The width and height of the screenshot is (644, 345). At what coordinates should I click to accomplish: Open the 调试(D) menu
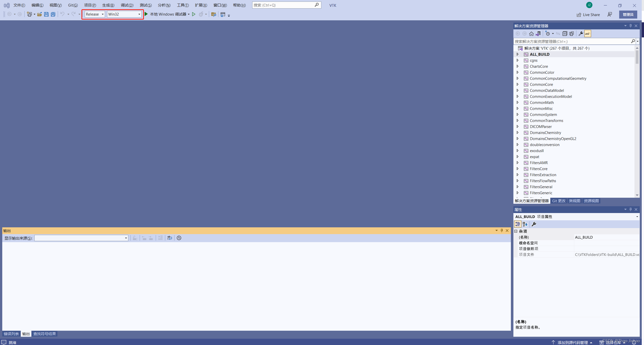pos(127,5)
